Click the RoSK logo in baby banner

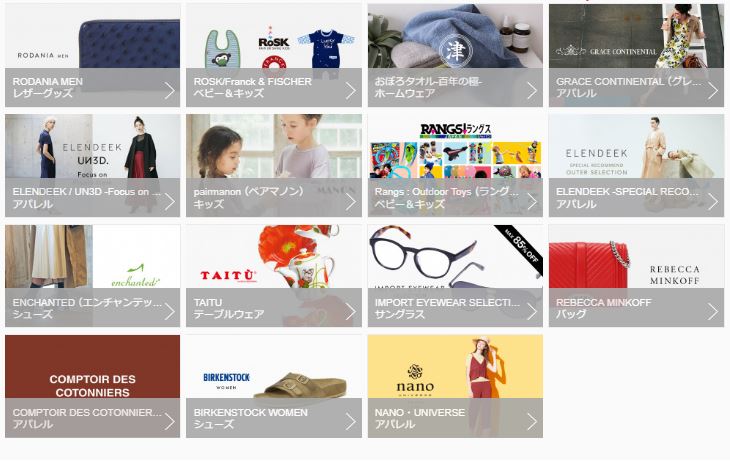click(273, 42)
